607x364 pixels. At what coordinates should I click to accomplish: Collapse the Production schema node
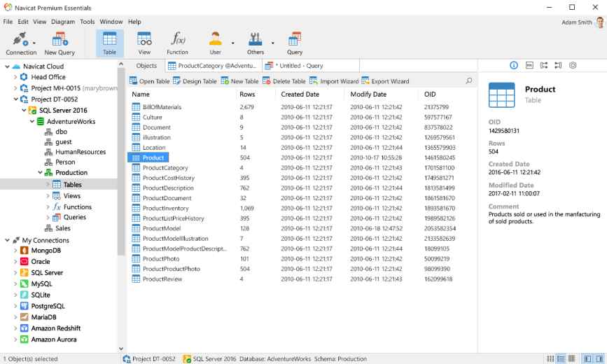coord(40,173)
